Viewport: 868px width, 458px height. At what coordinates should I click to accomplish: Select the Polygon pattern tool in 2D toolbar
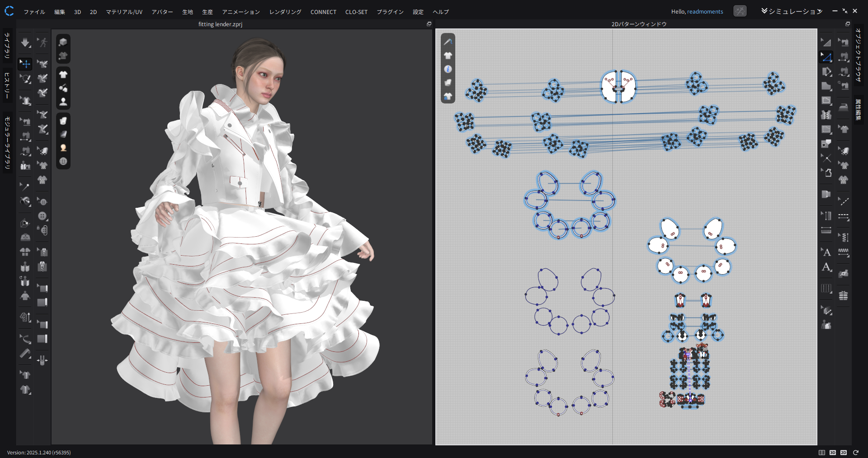coord(826,86)
